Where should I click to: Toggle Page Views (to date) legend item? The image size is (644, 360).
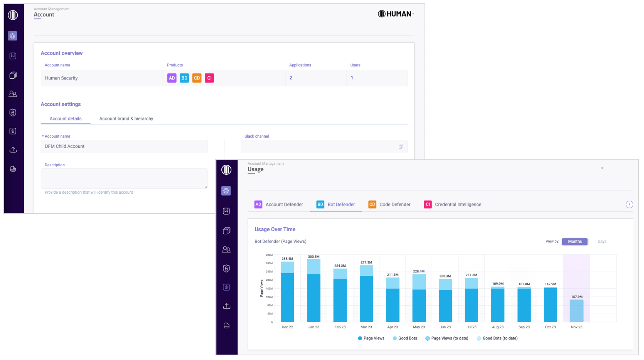447,338
